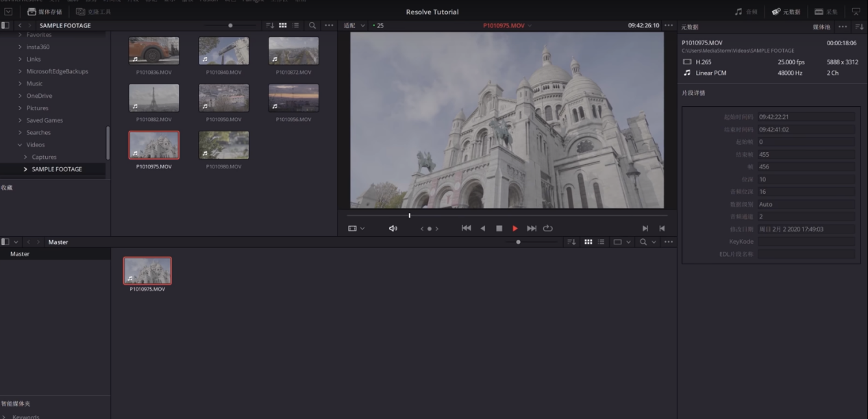Open the viewer zoom dropdown
The height and width of the screenshot is (419, 868).
354,25
